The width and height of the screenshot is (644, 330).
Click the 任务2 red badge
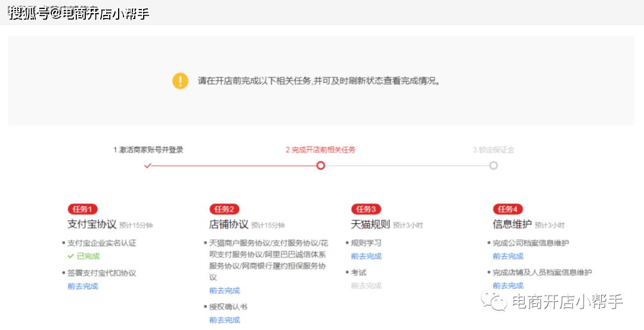(224, 209)
